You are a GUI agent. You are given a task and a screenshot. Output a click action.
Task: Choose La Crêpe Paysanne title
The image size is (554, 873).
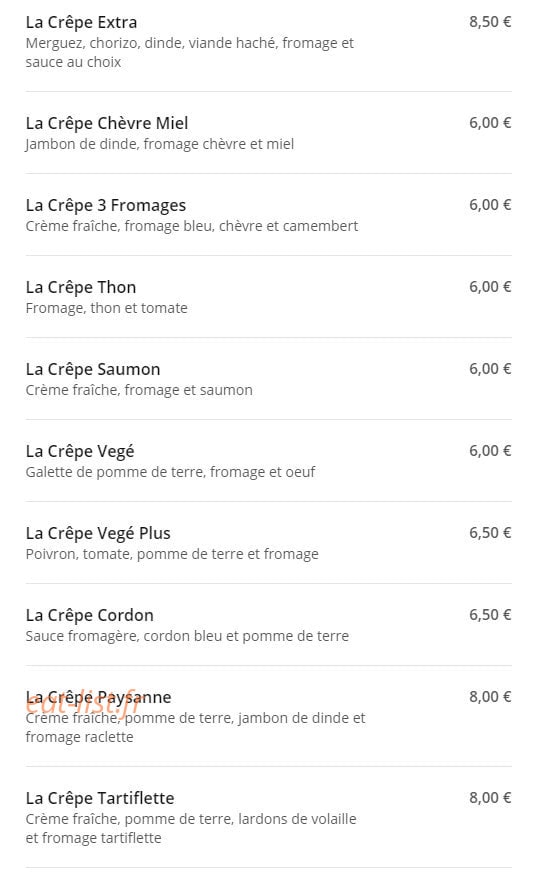point(99,698)
